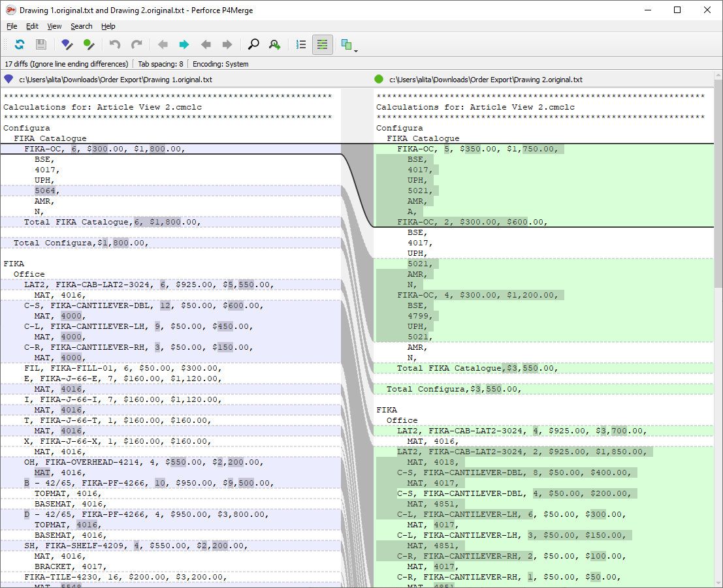The image size is (723, 588).
Task: Click the dark gray back arrow
Action: 206,44
